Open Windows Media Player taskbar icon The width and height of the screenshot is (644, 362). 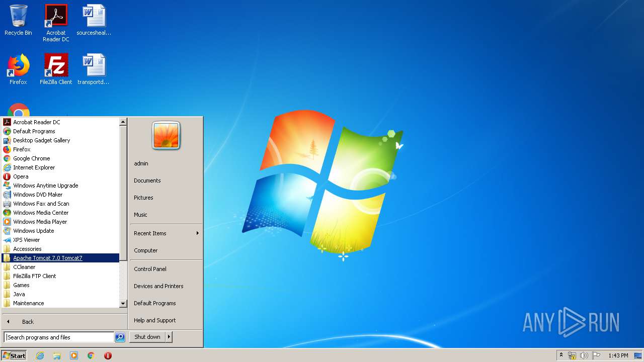74,355
